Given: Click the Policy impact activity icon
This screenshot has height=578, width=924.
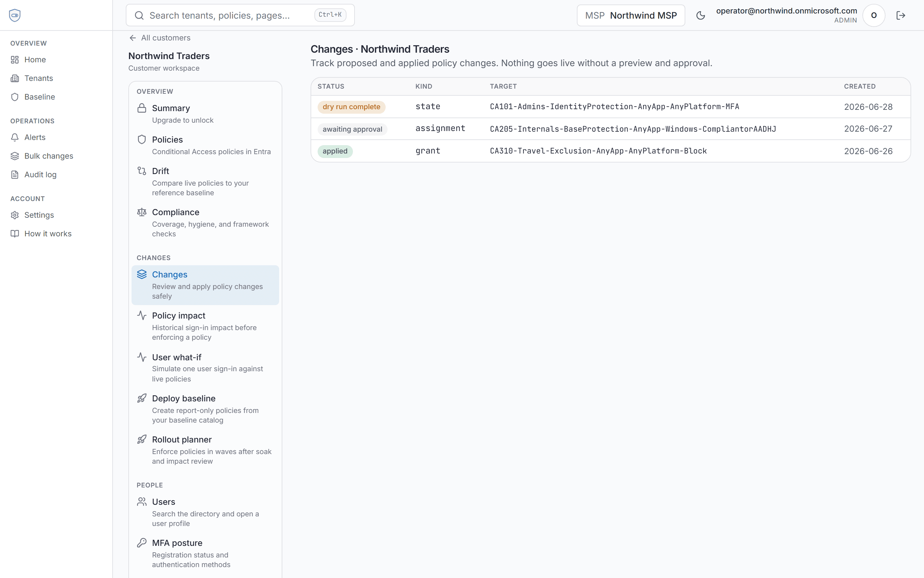Looking at the screenshot, I should tap(142, 315).
